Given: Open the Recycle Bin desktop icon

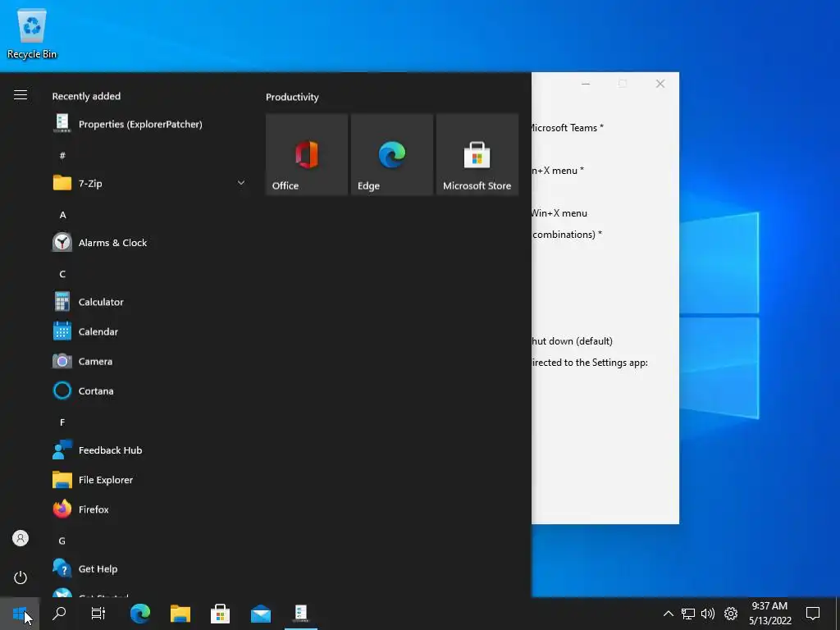Looking at the screenshot, I should click(x=32, y=34).
